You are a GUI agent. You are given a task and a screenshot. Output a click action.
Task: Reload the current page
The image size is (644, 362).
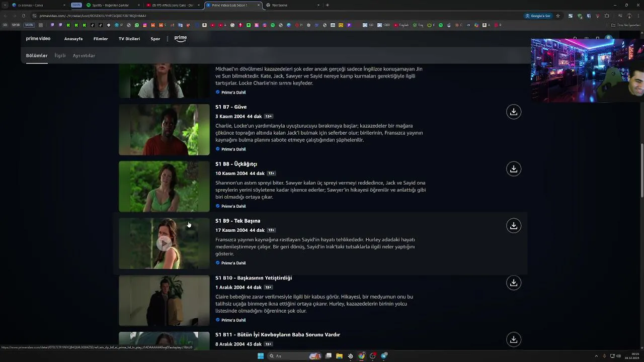tap(23, 16)
